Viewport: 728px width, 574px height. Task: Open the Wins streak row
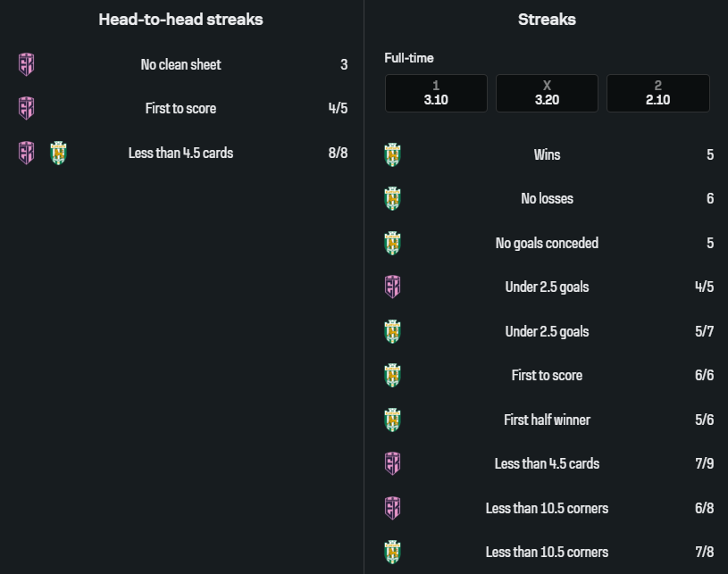pos(547,154)
